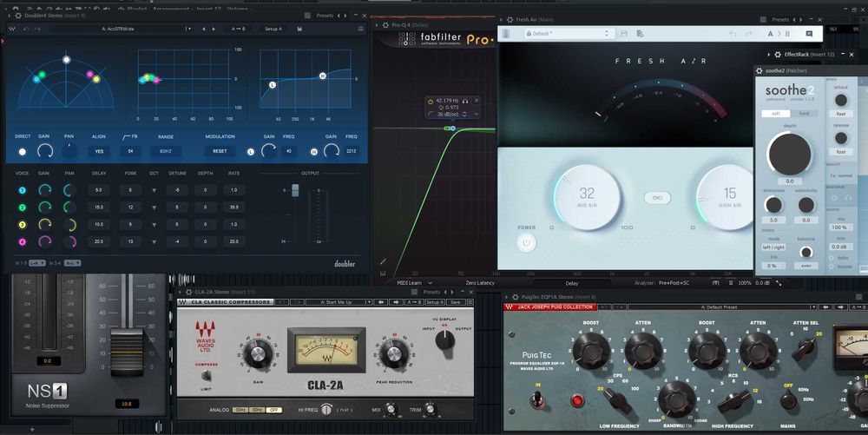Select Pro-Q Zero Latency mode
This screenshot has width=868, height=435.
pos(480,283)
